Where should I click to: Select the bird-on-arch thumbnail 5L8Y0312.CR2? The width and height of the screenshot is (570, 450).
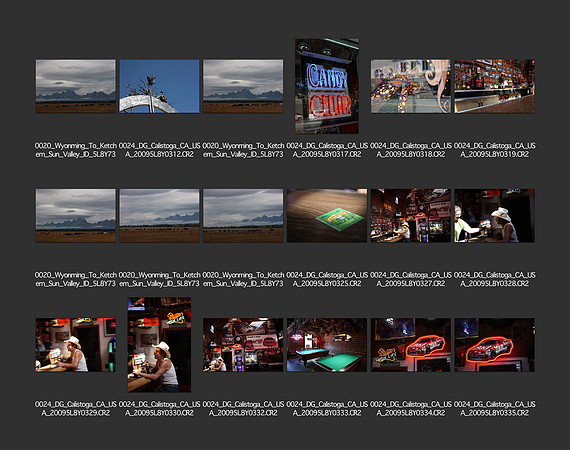coord(159,86)
